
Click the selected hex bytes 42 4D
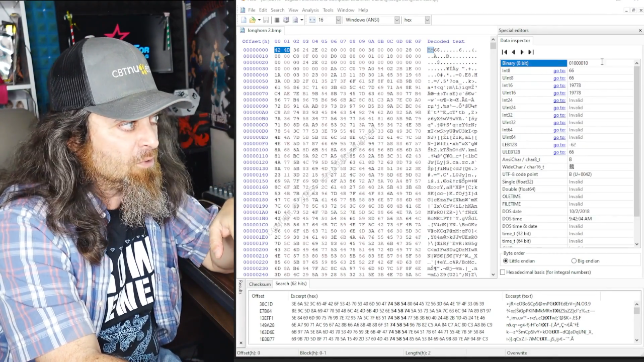click(282, 50)
